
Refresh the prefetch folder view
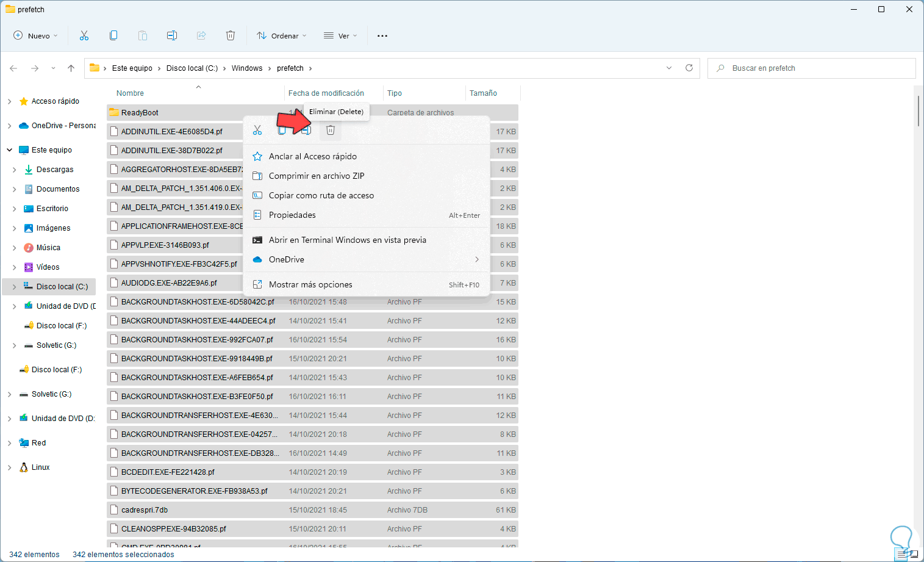689,68
